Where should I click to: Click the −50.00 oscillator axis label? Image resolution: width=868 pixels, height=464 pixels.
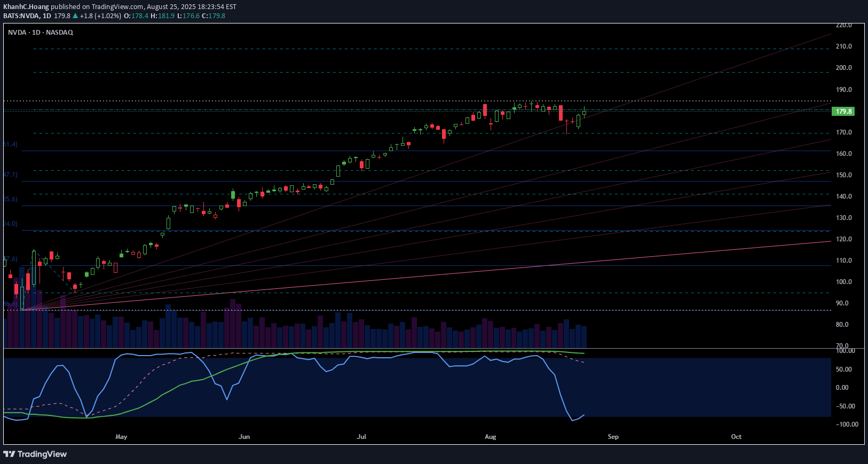[845, 406]
